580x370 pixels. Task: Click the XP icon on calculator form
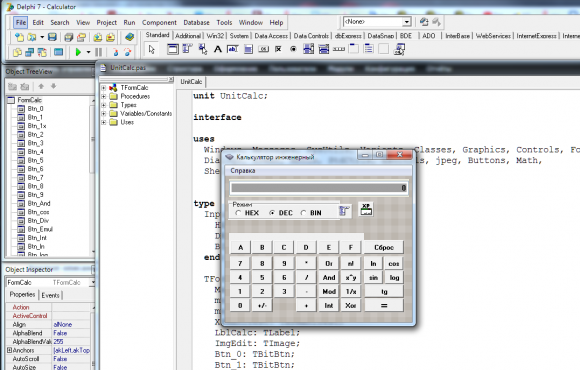pos(366,209)
